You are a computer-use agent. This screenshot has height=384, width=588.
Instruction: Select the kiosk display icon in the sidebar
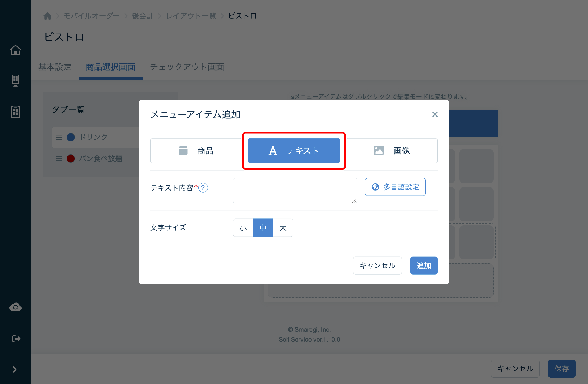16,81
